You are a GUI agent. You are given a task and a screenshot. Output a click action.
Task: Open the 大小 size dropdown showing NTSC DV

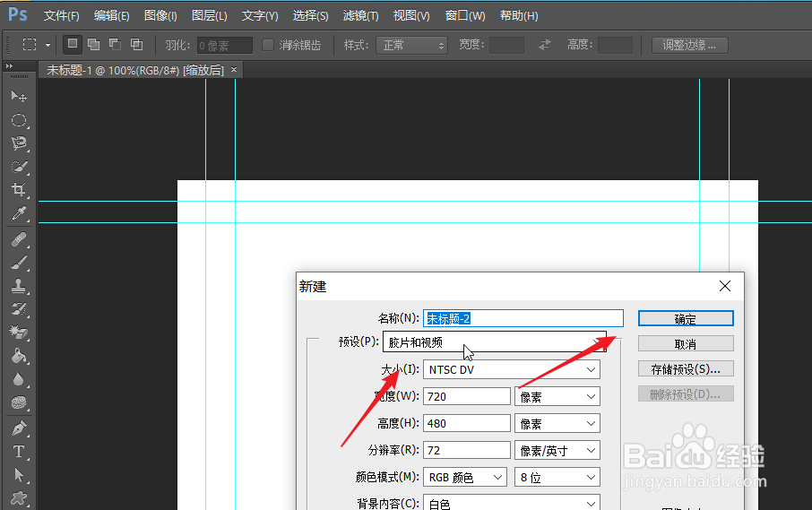(x=512, y=369)
